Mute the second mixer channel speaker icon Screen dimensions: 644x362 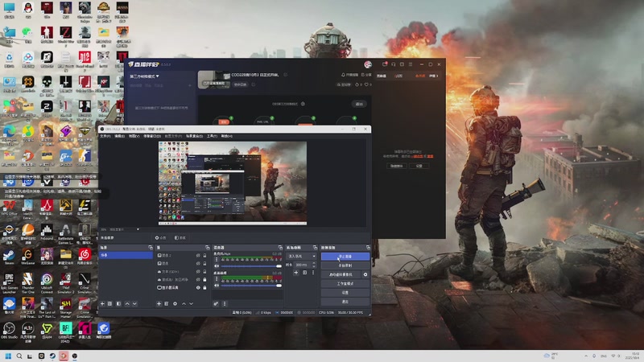pyautogui.click(x=217, y=286)
